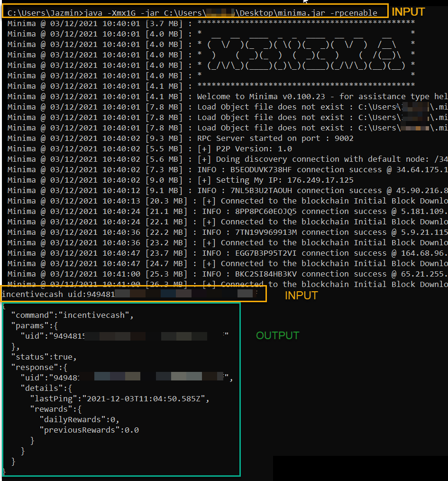This screenshot has width=448, height=481.
Task: Click the 'Doing discovery connection with default node' line
Action: point(227,159)
